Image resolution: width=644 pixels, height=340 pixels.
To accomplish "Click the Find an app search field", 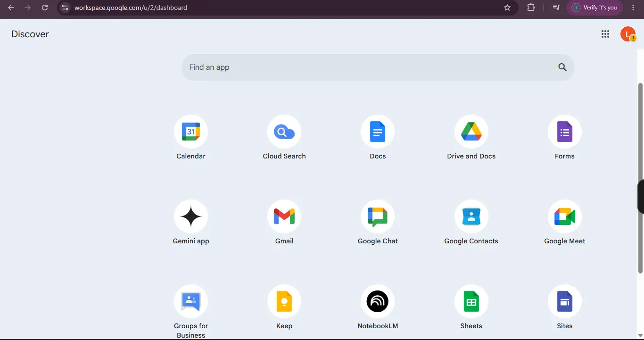I will click(x=378, y=67).
